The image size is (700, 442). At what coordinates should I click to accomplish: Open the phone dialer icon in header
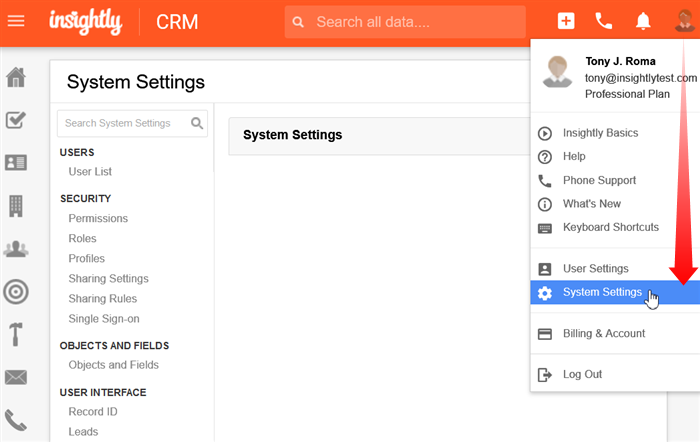tap(604, 21)
